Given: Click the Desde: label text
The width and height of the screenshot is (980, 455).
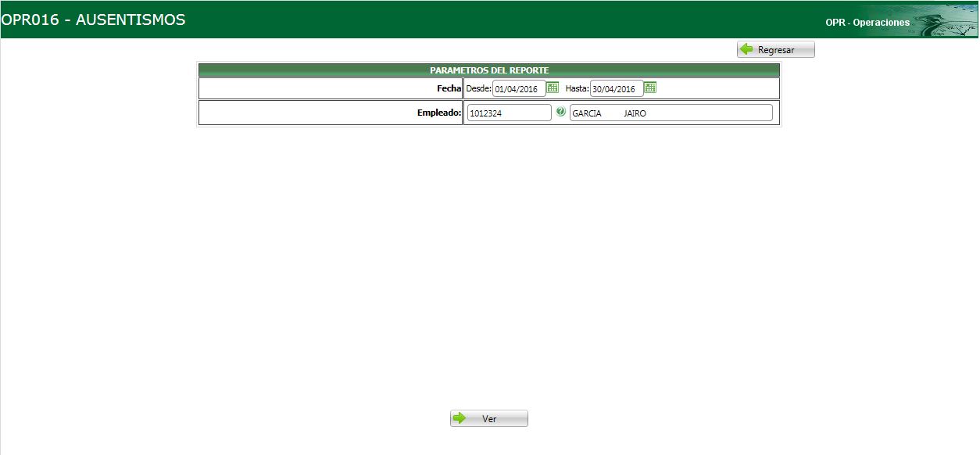Looking at the screenshot, I should click(478, 88).
